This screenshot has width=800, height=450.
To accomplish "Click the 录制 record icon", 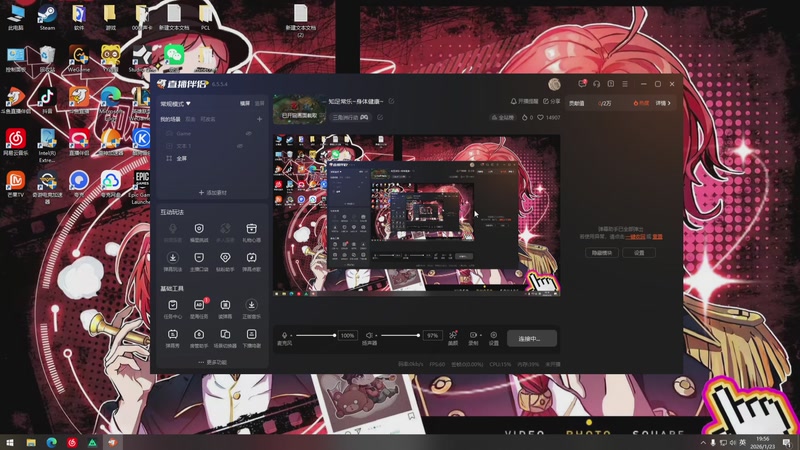I will pyautogui.click(x=473, y=335).
